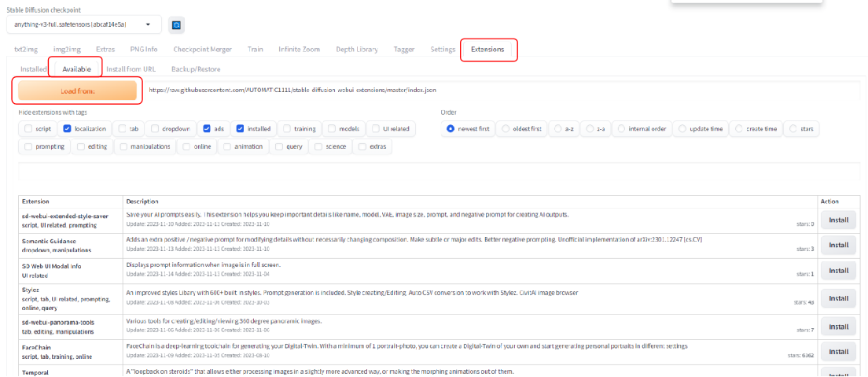Toggle the ads tag checkbox
The width and height of the screenshot is (868, 377).
pyautogui.click(x=207, y=128)
